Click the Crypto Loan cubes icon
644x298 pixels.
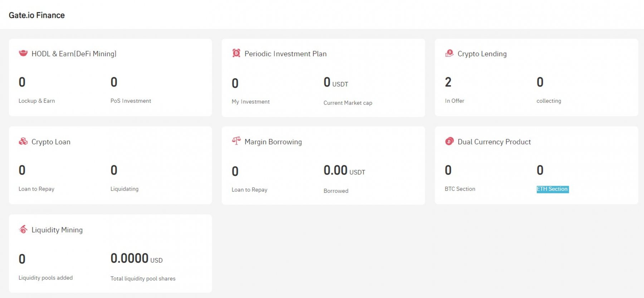click(23, 141)
